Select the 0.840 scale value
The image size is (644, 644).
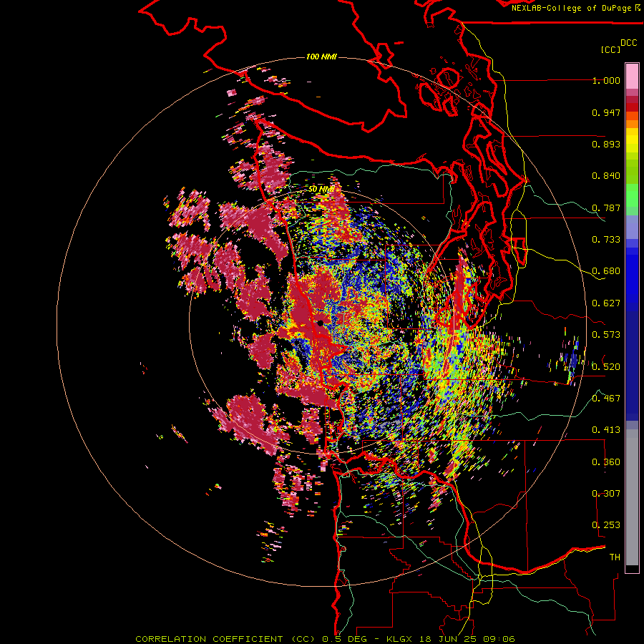pos(606,176)
